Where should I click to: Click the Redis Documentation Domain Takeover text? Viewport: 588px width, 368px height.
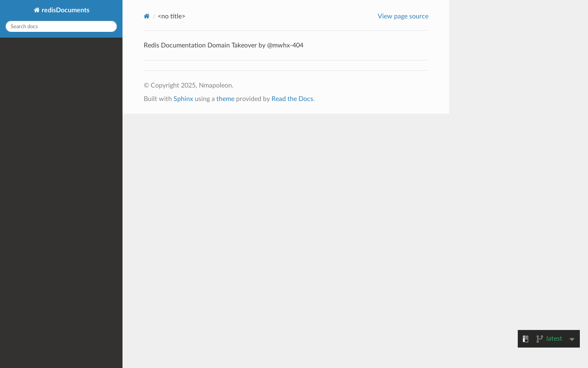click(223, 45)
